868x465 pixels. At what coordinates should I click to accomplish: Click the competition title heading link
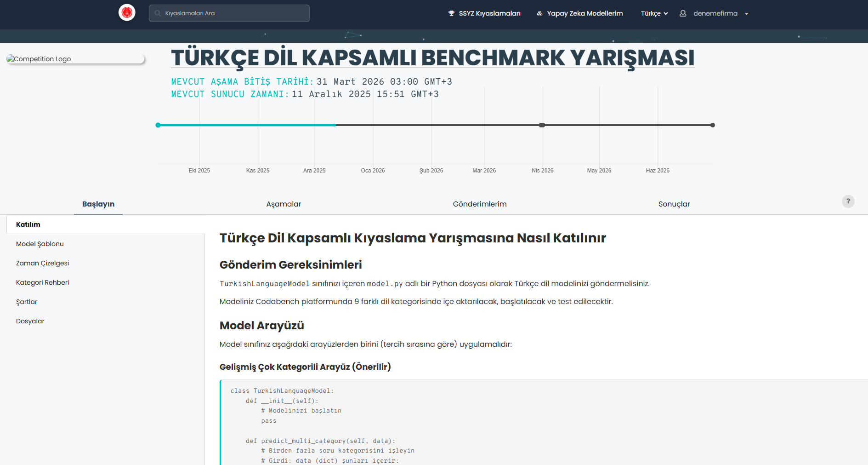coord(432,58)
